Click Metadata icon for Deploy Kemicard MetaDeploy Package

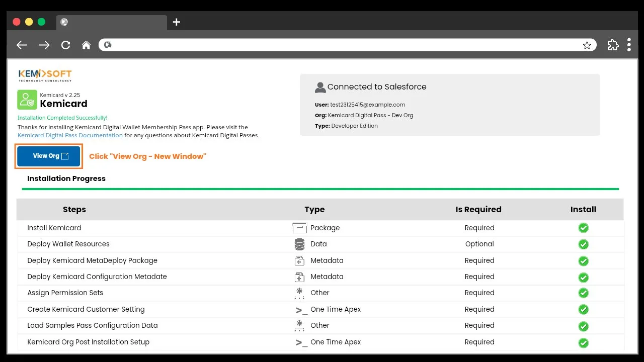299,261
